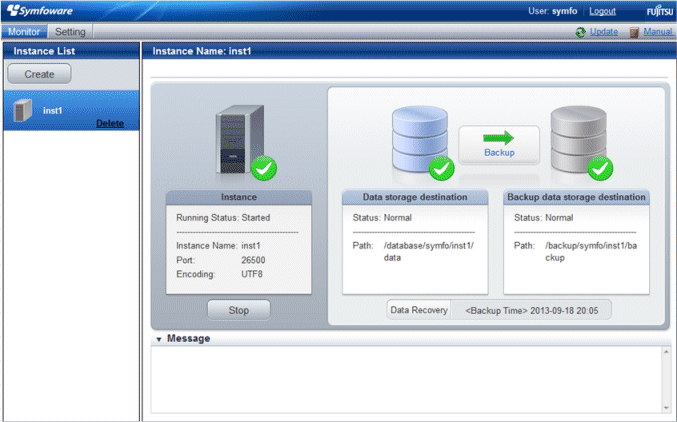The height and width of the screenshot is (422, 677).
Task: Click the /backup/symfo/inst1/backup path
Action: tap(591, 251)
